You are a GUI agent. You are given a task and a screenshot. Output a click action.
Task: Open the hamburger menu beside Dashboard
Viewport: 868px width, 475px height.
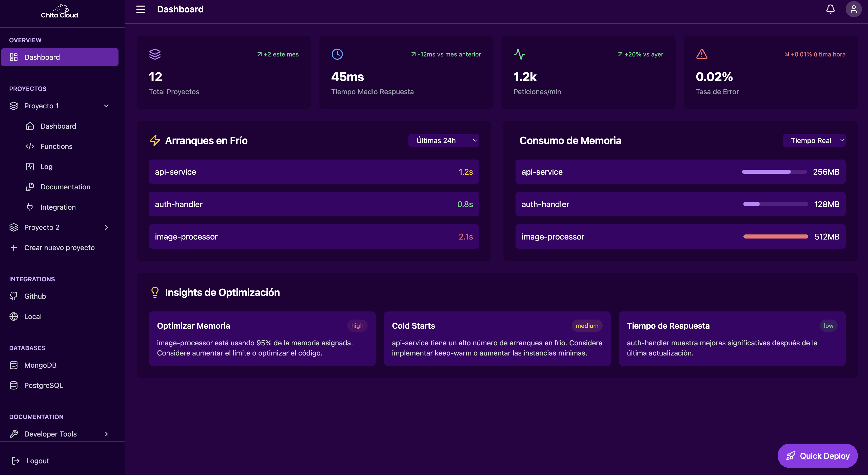[x=141, y=9]
